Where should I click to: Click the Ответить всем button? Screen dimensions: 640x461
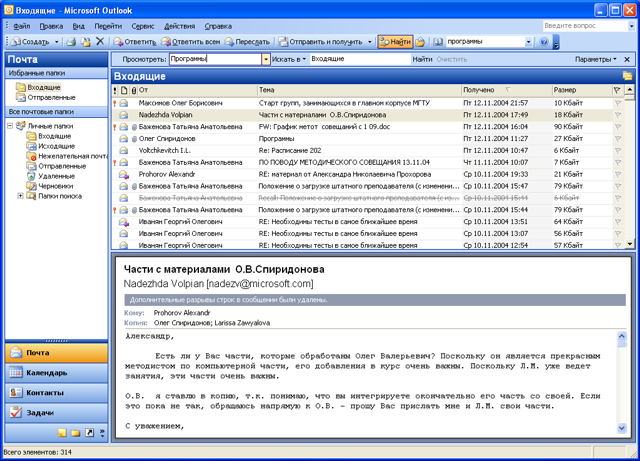[x=191, y=42]
